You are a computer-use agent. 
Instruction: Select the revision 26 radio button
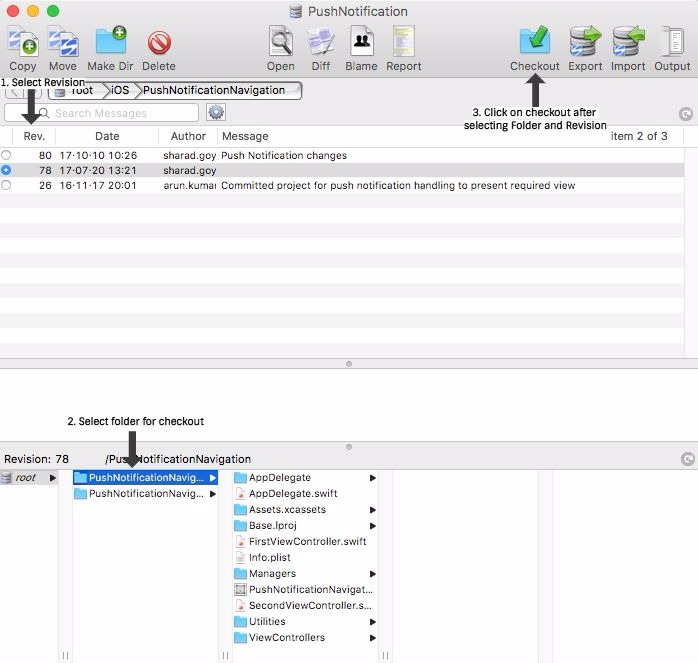[x=7, y=186]
